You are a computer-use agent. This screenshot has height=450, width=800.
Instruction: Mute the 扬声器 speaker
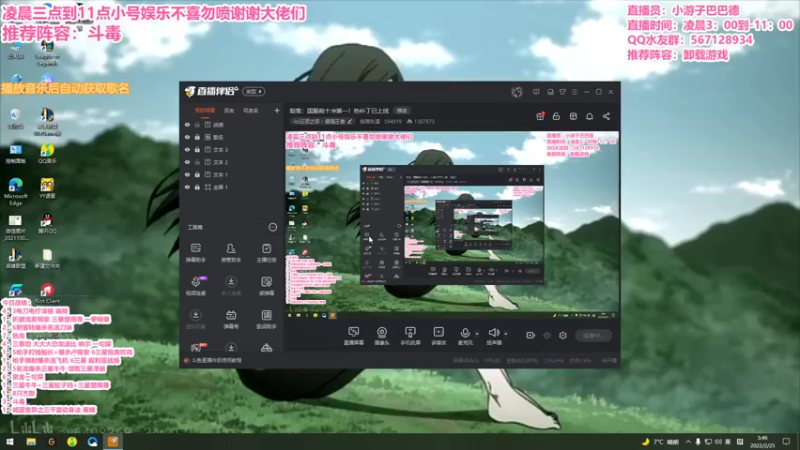pyautogui.click(x=493, y=336)
